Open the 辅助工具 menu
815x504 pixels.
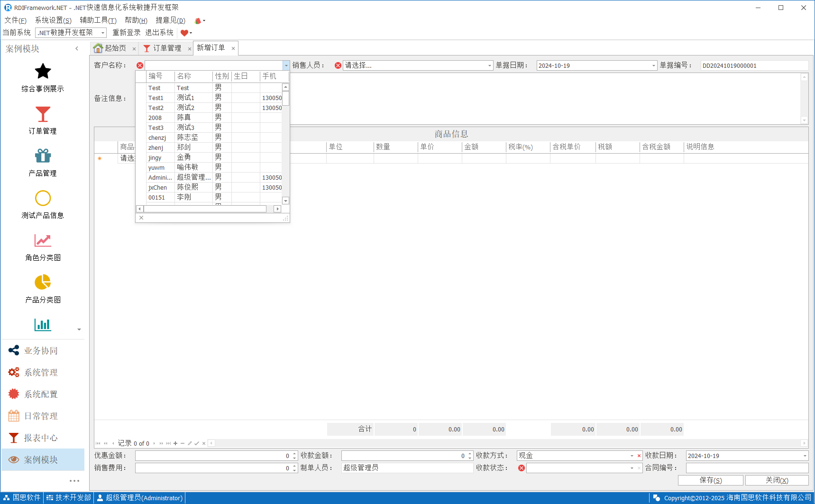point(98,20)
